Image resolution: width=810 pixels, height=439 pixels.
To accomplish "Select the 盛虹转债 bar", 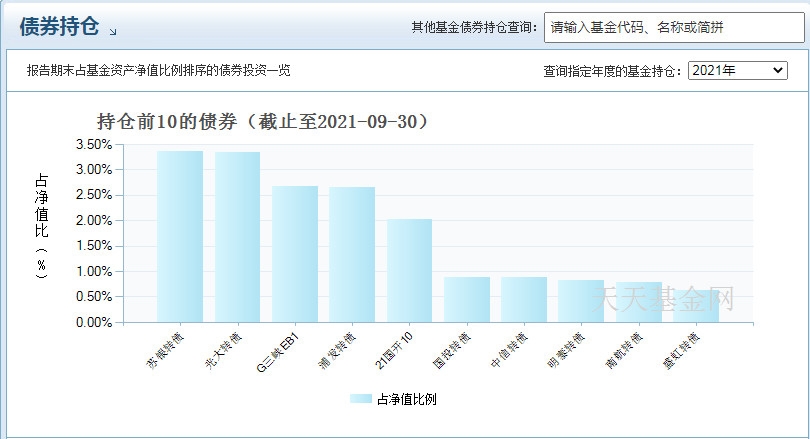I will [696, 307].
